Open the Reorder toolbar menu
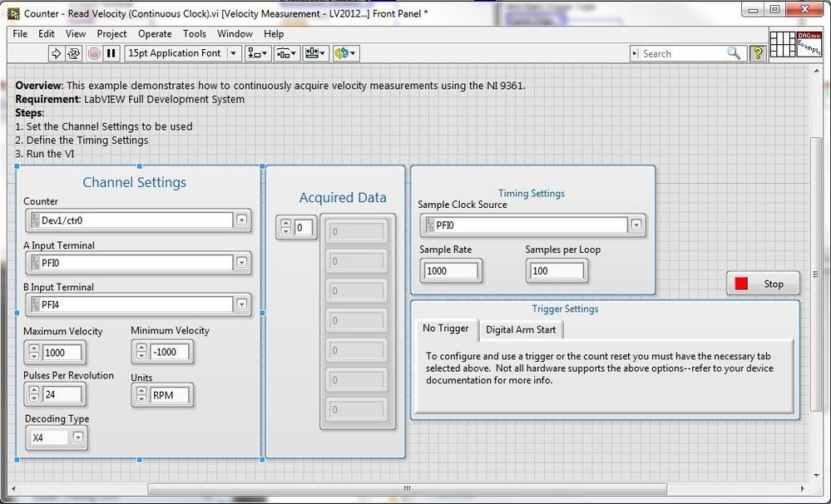The image size is (831, 504). tap(346, 53)
